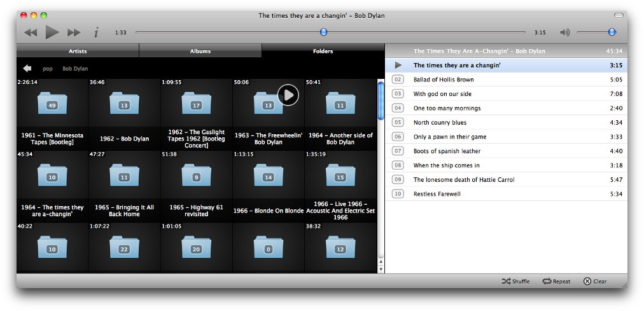
Task: Click the bottom-row folder lasting 40:22
Action: coord(52,247)
